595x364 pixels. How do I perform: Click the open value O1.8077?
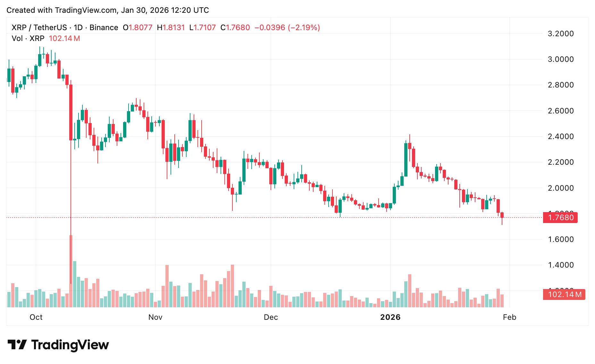(138, 28)
